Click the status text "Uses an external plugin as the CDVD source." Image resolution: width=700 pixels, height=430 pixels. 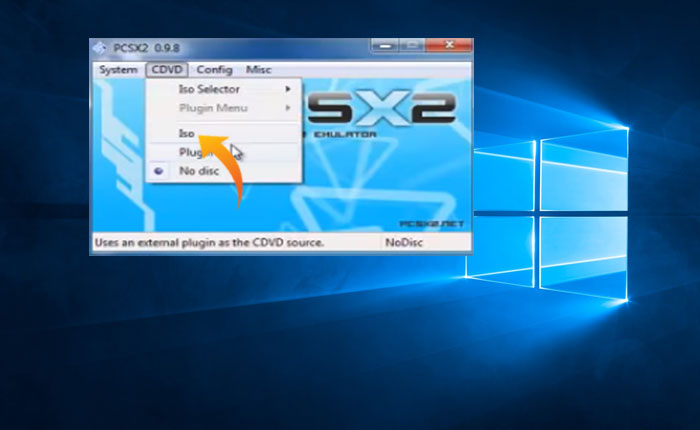tap(209, 242)
